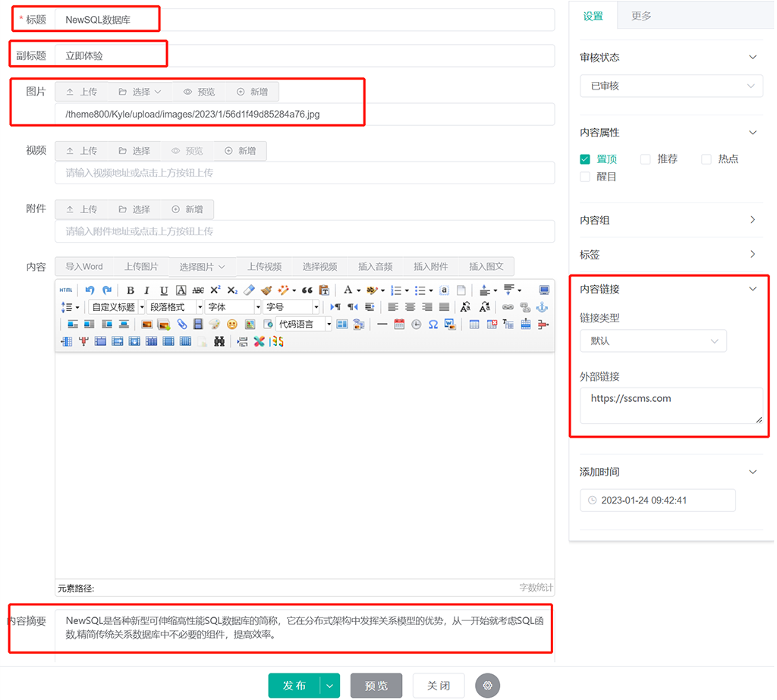Click the 导入Word tab above the editor
Viewport: 777px width, 700px height.
tap(83, 267)
